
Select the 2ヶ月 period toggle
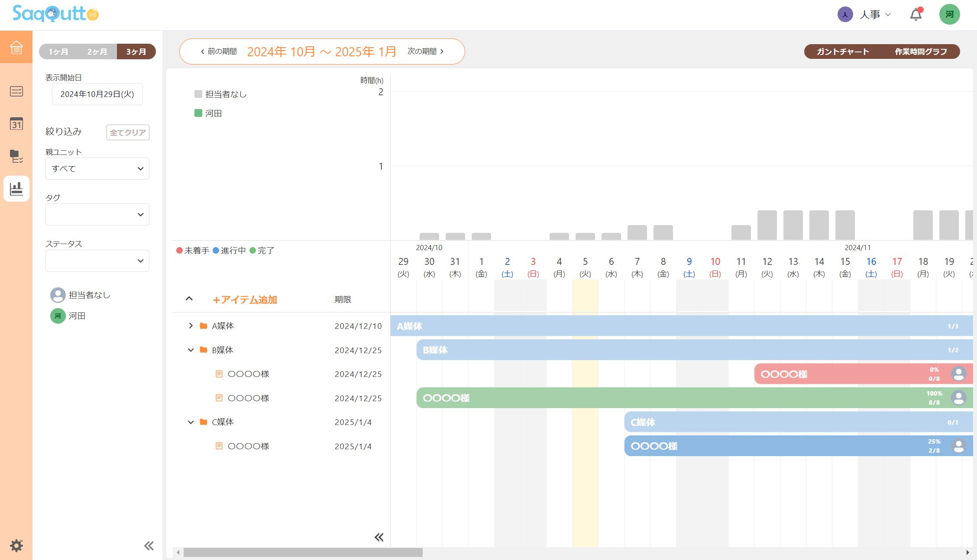pos(97,51)
